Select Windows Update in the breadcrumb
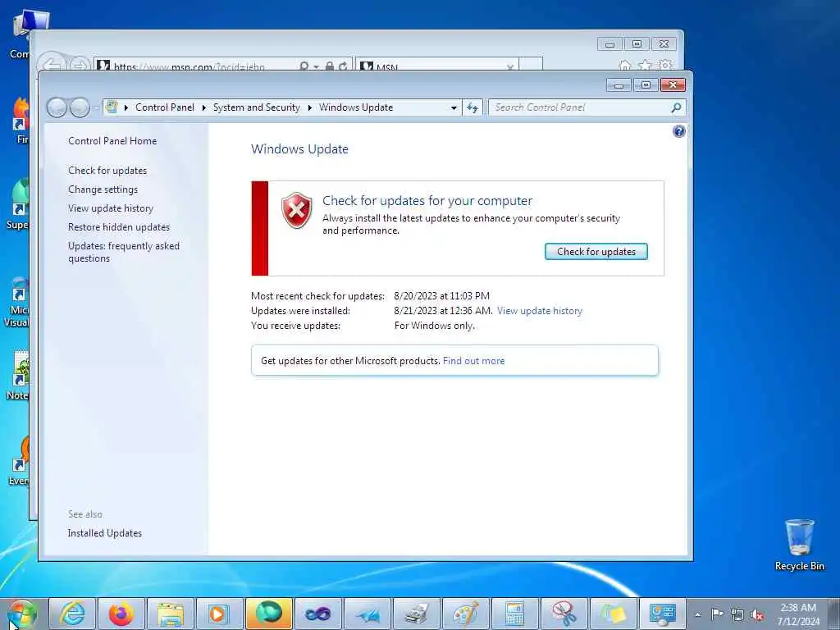Image resolution: width=840 pixels, height=630 pixels. tap(356, 107)
